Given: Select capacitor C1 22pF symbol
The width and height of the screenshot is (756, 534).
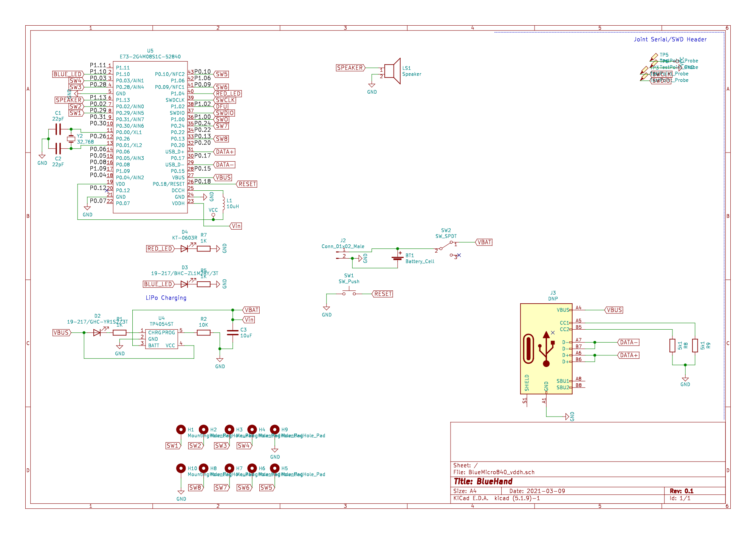Looking at the screenshot, I should pyautogui.click(x=58, y=129).
